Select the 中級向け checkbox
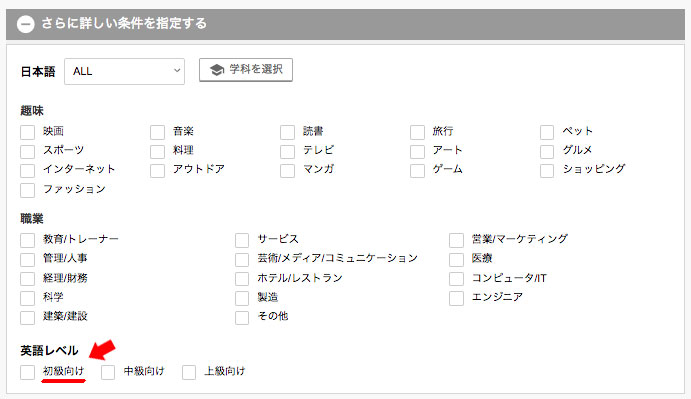Image resolution: width=691 pixels, height=399 pixels. [108, 372]
